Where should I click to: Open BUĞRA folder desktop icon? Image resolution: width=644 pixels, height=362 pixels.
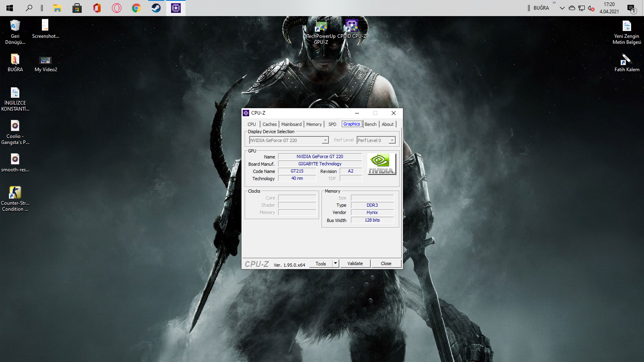click(x=15, y=63)
